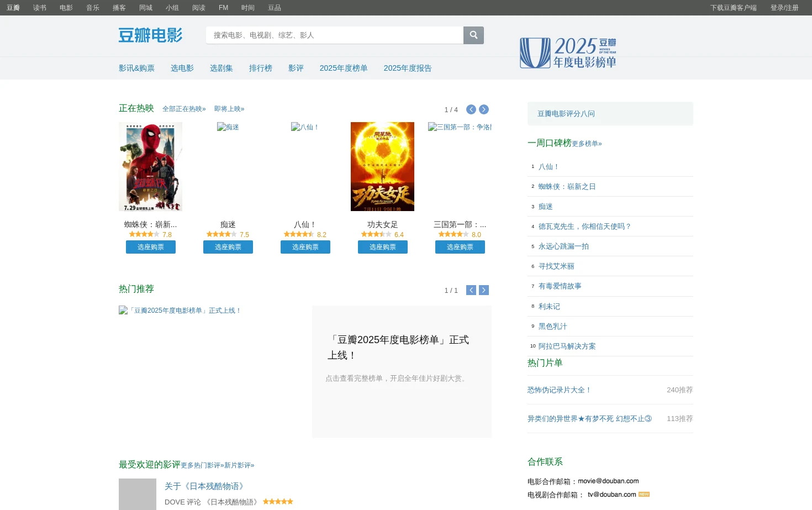This screenshot has height=510, width=812.
Task: Open the 八仙！ poster placeholder image
Action: point(305,127)
